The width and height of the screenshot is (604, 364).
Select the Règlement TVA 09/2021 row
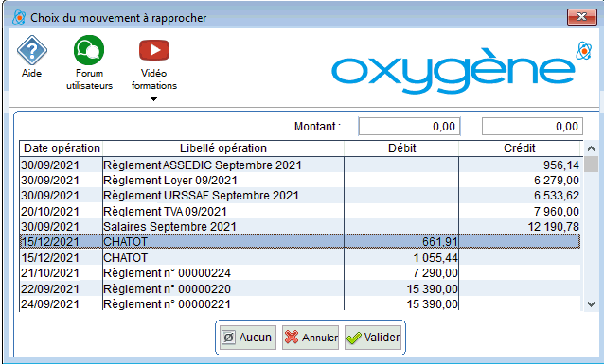click(300, 211)
